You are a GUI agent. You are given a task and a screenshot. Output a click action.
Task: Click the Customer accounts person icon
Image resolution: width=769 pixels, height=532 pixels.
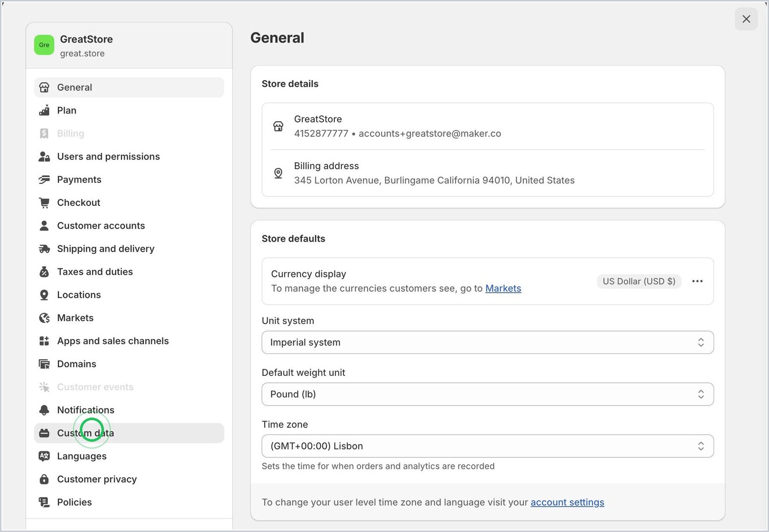click(44, 225)
